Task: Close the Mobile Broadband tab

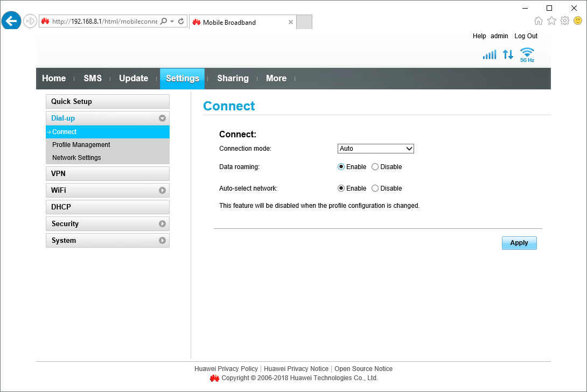Action: 291,22
